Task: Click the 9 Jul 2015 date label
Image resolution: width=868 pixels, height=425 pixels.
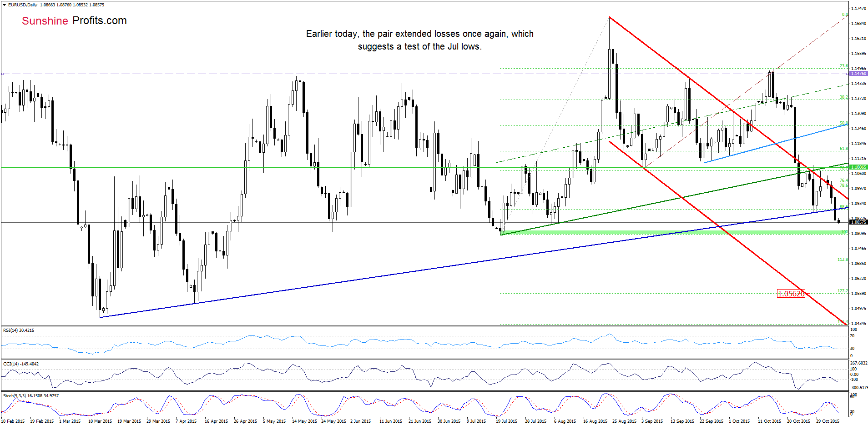Action: coord(476,421)
